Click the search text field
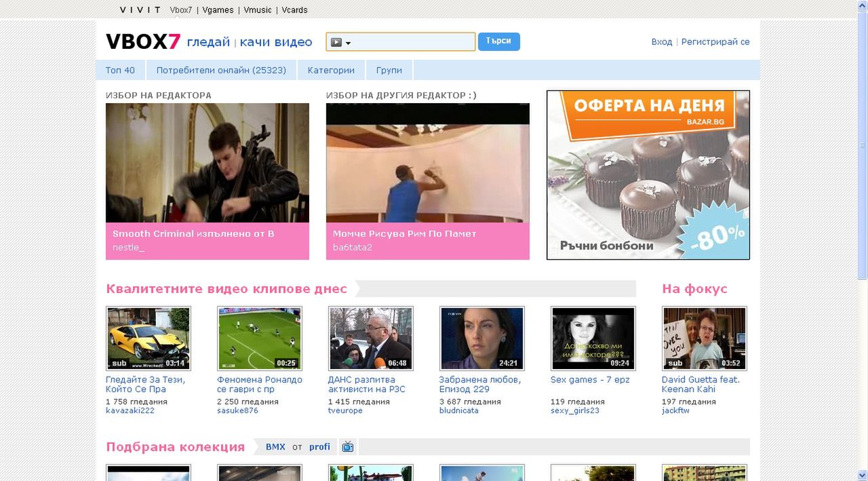Screen dimensions: 868x481 pos(413,42)
